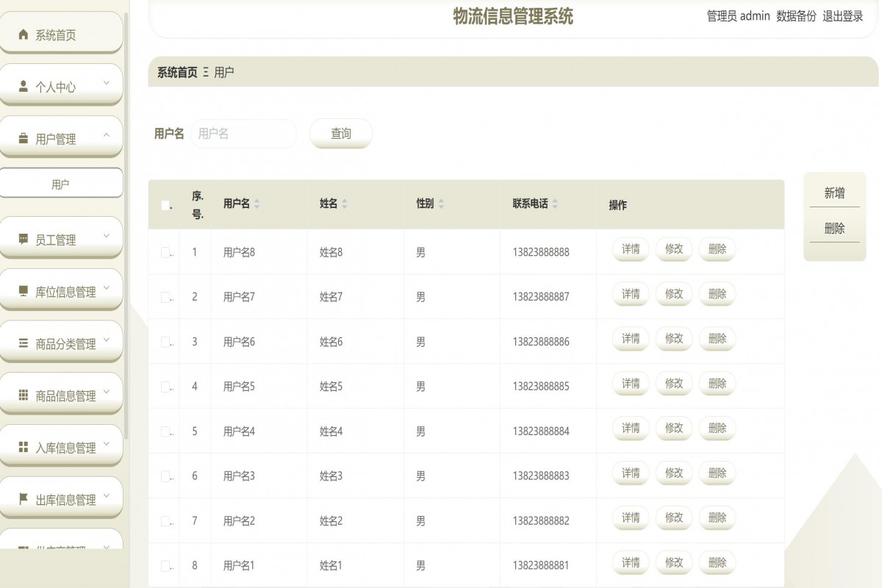This screenshot has width=882, height=588.
Task: Toggle the select-all checkbox in table header
Action: click(x=165, y=204)
